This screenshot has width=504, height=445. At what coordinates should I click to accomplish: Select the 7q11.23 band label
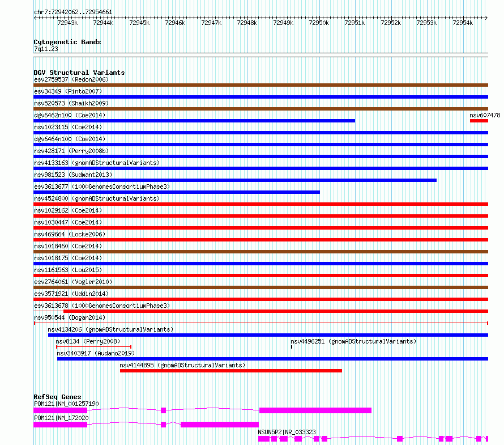[46, 49]
